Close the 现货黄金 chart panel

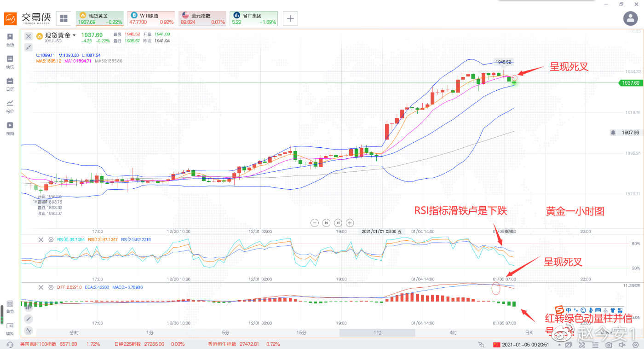[x=29, y=36]
